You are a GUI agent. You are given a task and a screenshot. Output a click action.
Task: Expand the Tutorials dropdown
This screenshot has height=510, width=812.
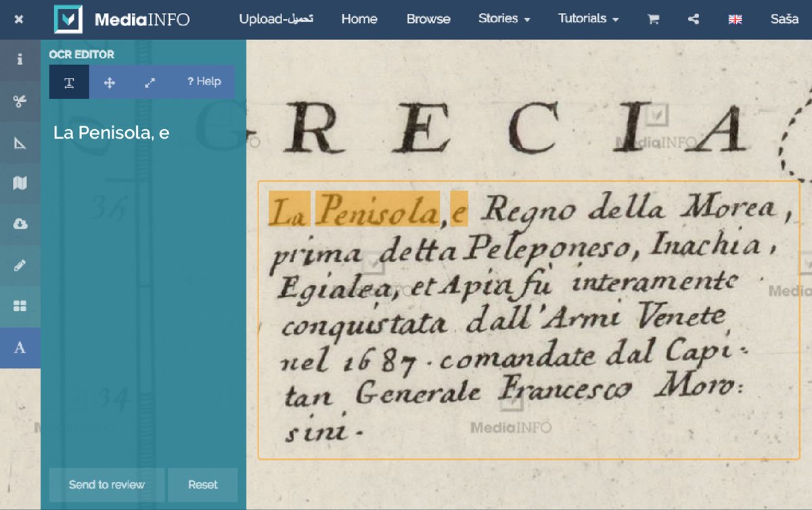click(x=589, y=19)
